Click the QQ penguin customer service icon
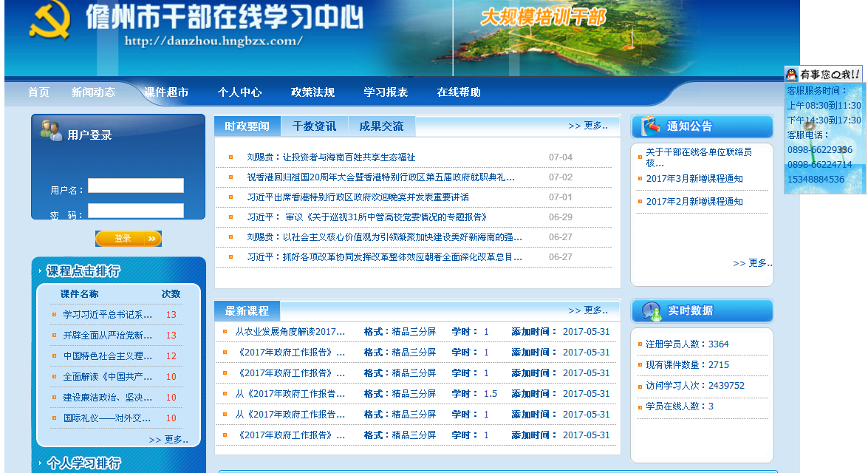 (x=792, y=74)
